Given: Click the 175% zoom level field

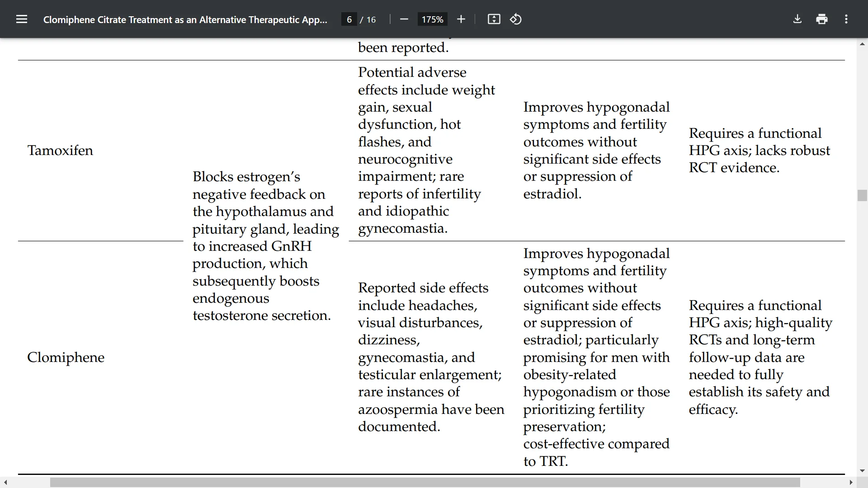Looking at the screenshot, I should point(432,19).
